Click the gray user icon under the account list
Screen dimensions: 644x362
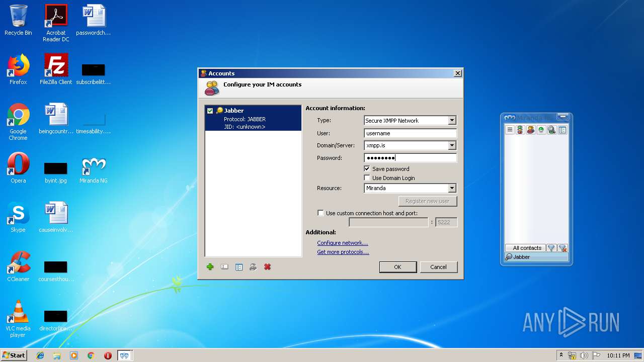click(x=253, y=267)
